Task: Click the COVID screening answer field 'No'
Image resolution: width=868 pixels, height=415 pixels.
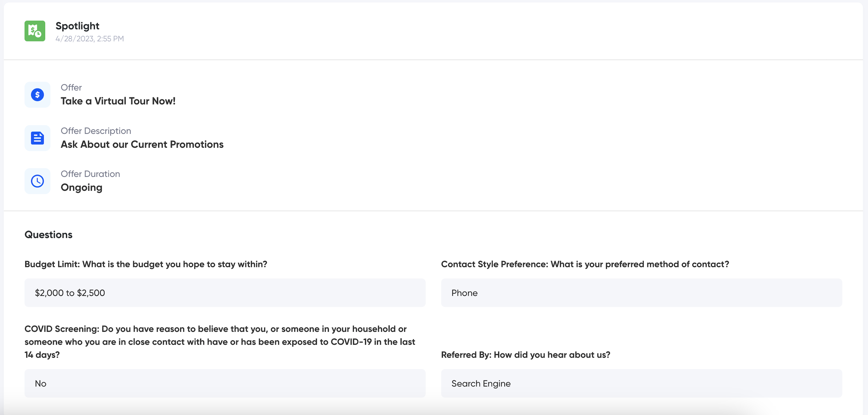Action: pos(225,384)
